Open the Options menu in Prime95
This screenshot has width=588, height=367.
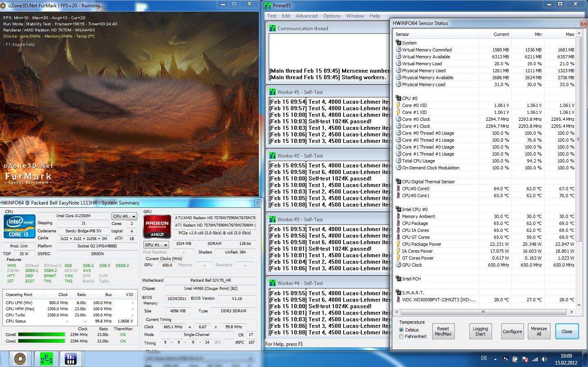(x=332, y=16)
